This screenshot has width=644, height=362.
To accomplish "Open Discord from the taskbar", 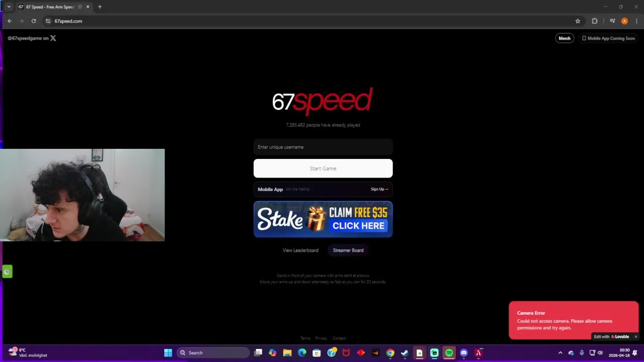I will [x=464, y=353].
